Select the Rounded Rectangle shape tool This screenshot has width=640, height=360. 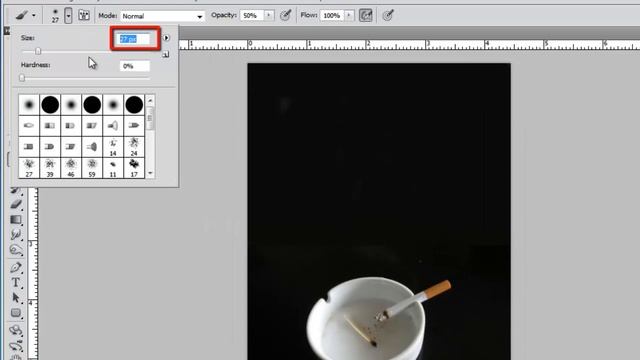pyautogui.click(x=16, y=313)
